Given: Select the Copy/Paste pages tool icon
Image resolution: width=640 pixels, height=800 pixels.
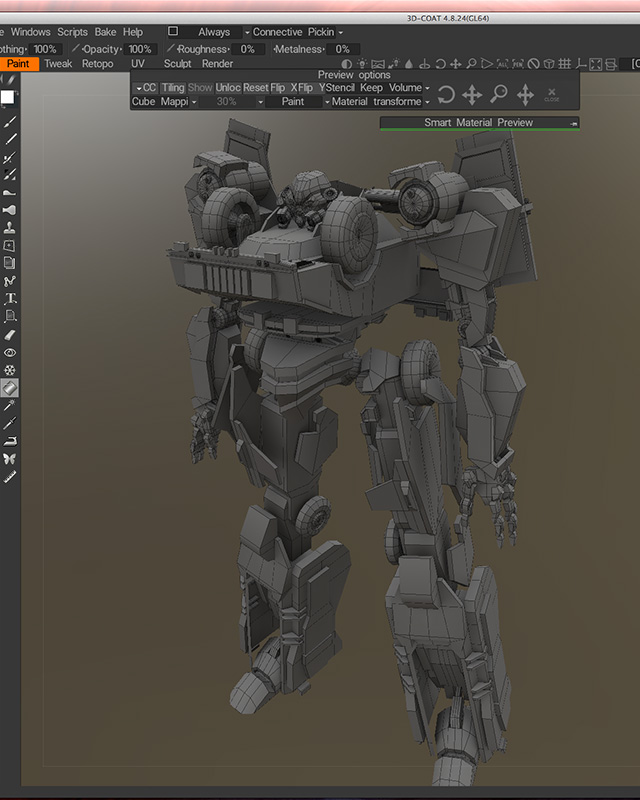Looking at the screenshot, I should tap(10, 263).
